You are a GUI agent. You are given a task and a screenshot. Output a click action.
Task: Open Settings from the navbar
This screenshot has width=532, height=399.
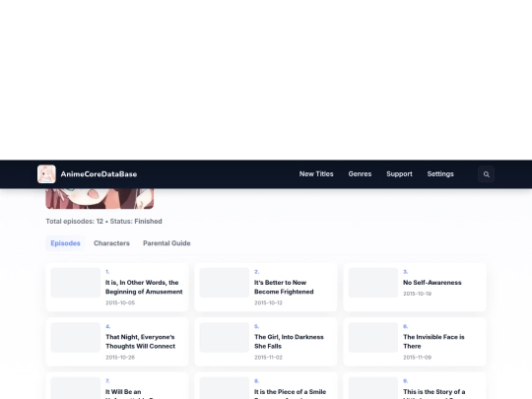click(440, 174)
